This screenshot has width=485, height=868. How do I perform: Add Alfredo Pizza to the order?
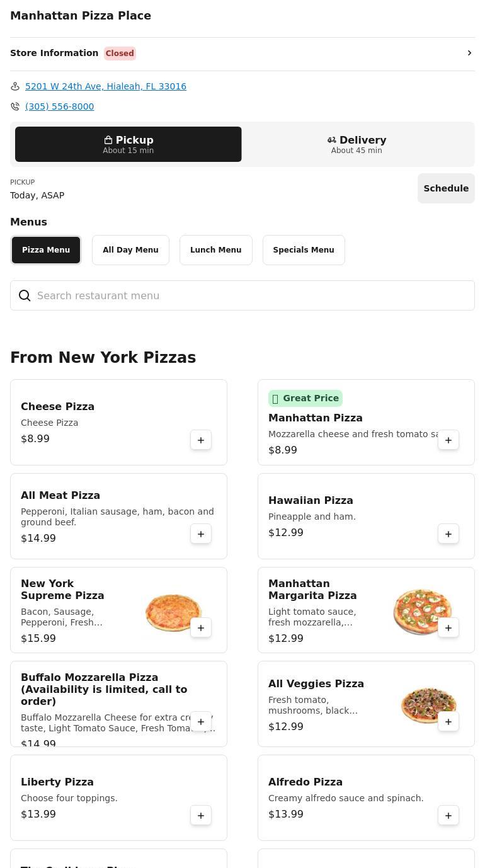(448, 816)
